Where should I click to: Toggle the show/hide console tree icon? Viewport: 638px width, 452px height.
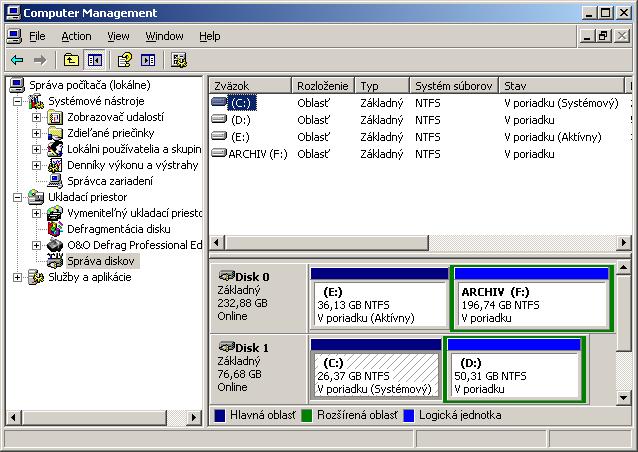pyautogui.click(x=94, y=61)
